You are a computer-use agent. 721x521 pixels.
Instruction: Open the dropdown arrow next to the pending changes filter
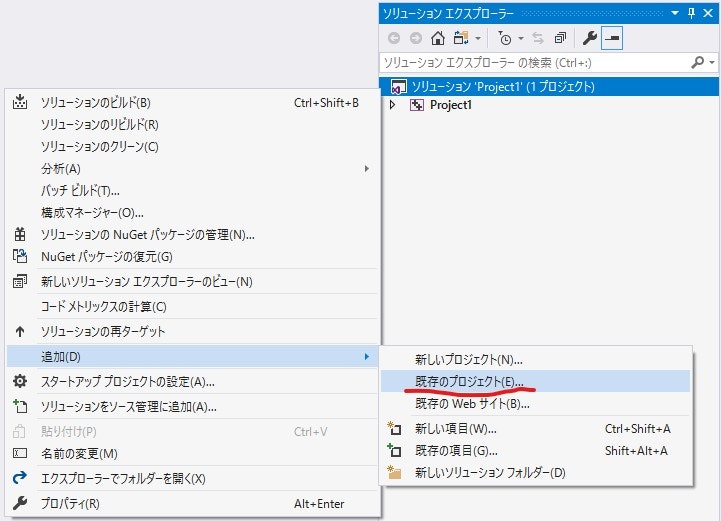(x=521, y=38)
